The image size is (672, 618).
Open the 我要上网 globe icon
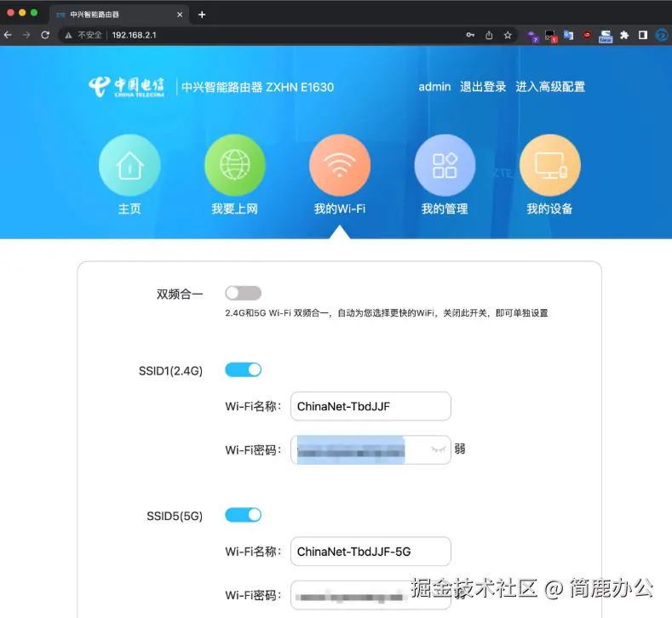click(x=235, y=165)
